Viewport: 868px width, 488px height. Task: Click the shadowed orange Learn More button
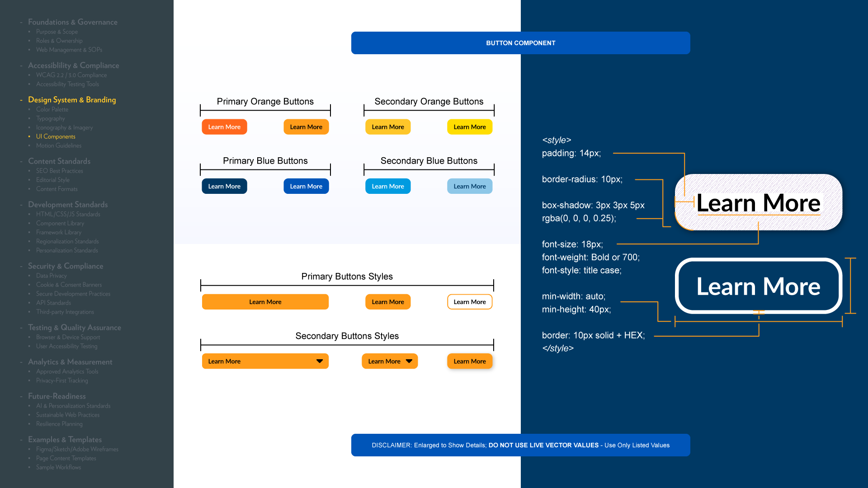(469, 361)
